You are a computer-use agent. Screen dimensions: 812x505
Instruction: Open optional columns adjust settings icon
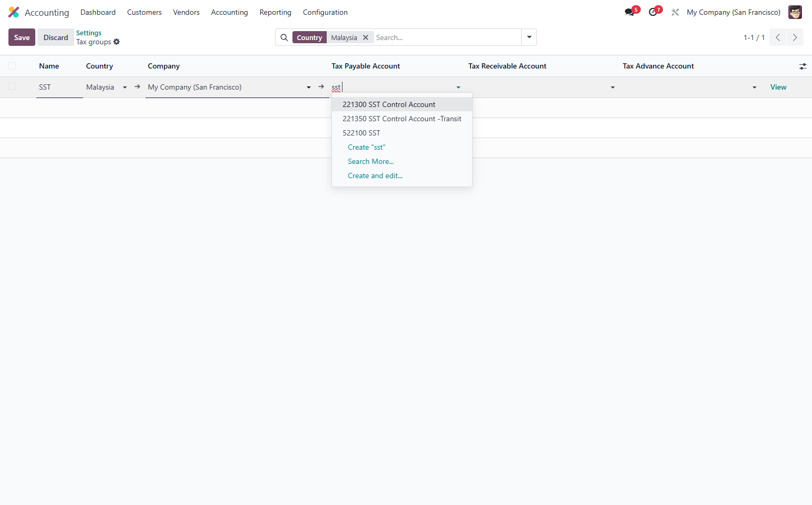(803, 66)
